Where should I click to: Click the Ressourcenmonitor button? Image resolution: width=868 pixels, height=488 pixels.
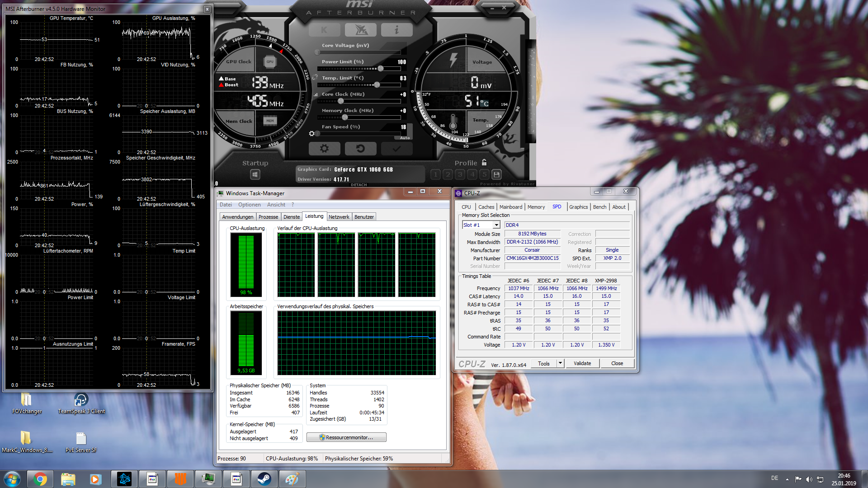[346, 437]
